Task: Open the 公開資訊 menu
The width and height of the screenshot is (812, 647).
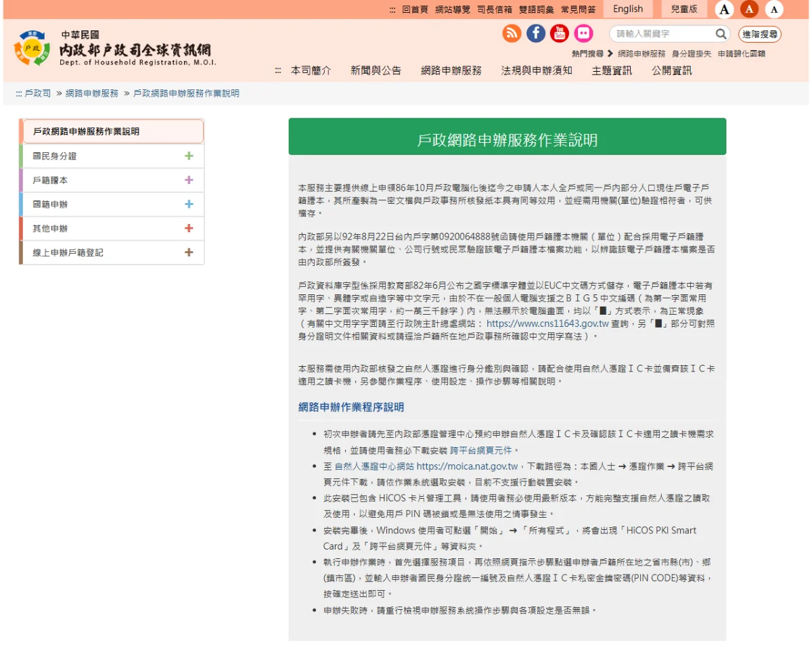Action: tap(672, 70)
